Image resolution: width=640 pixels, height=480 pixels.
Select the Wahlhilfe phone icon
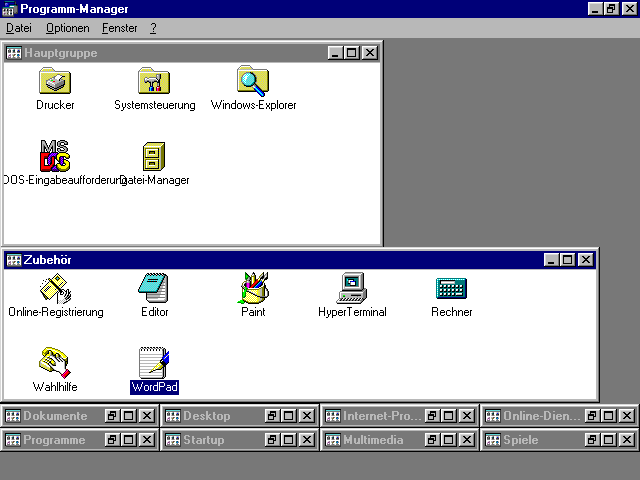[55, 362]
